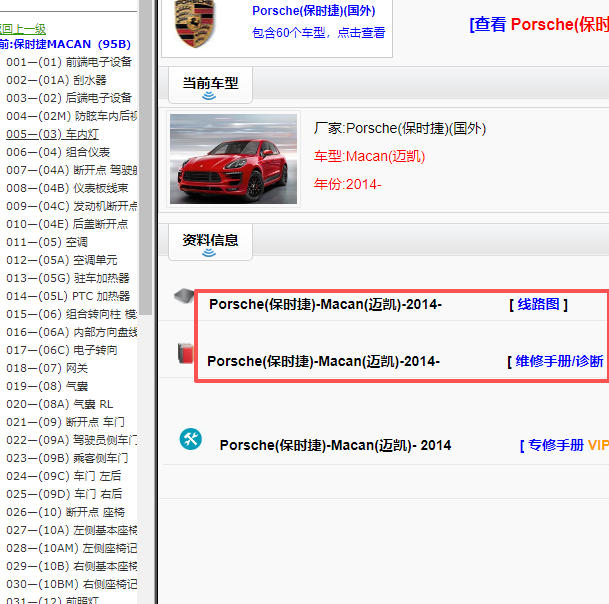Viewport: 609px width, 604px height.
Task: Click Porsche(保时捷)-Macan(迈凯)-2014- title in 维修手册 row
Action: pos(324,361)
